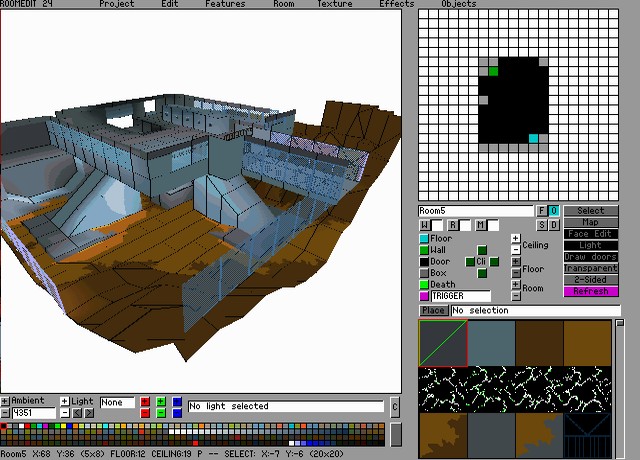Click the red plus light color button
The width and height of the screenshot is (640, 460).
145,402
